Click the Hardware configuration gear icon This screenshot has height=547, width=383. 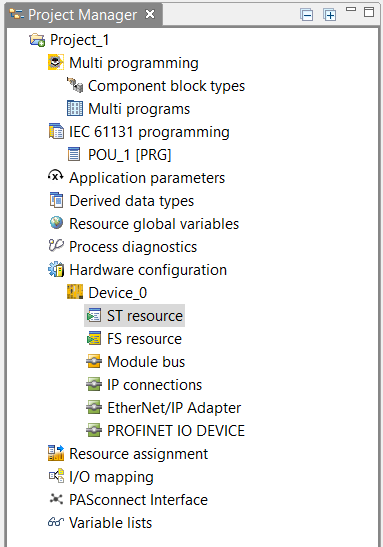tap(56, 269)
